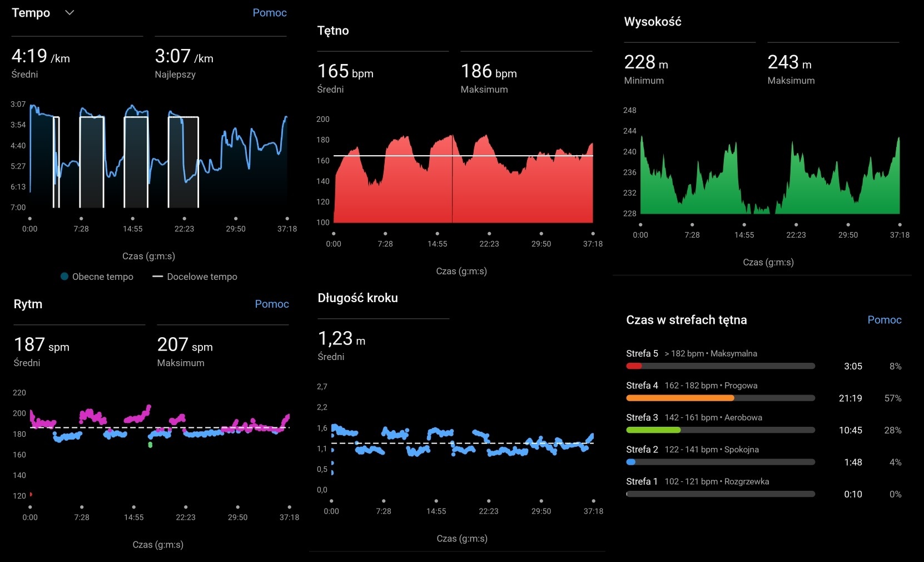Select the Strefa 5 red progress bar
The image size is (924, 562).
tap(720, 366)
